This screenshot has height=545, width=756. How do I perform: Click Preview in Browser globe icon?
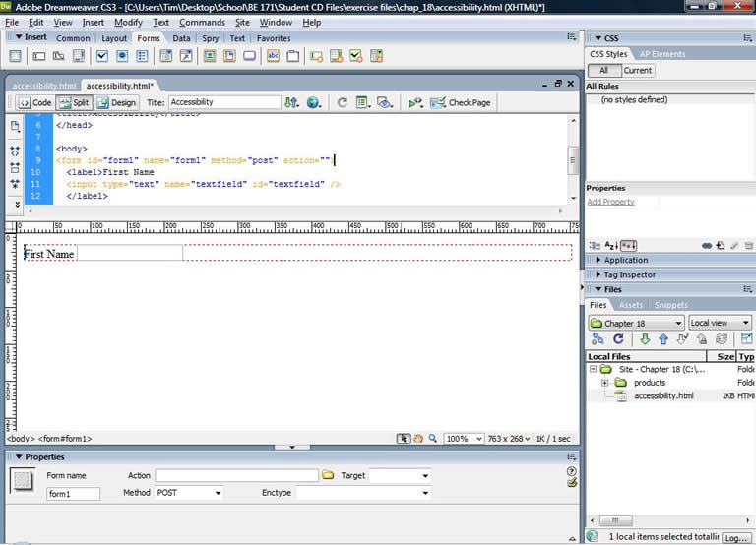point(314,102)
